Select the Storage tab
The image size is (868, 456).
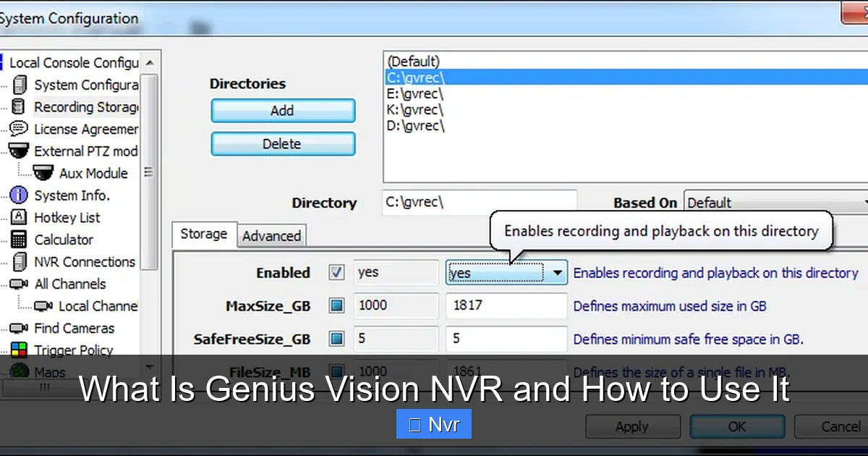203,234
